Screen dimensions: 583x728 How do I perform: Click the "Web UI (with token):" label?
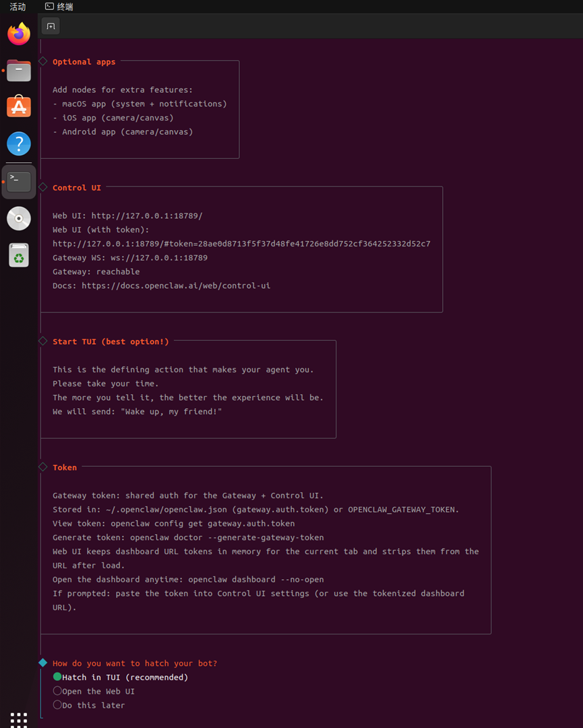point(101,230)
